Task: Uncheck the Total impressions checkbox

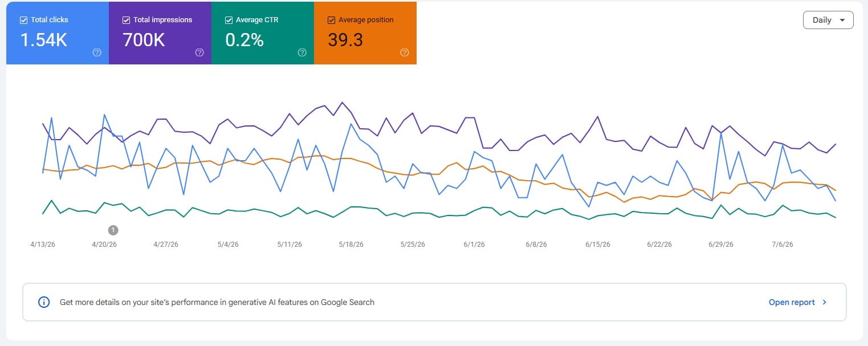Action: click(126, 20)
